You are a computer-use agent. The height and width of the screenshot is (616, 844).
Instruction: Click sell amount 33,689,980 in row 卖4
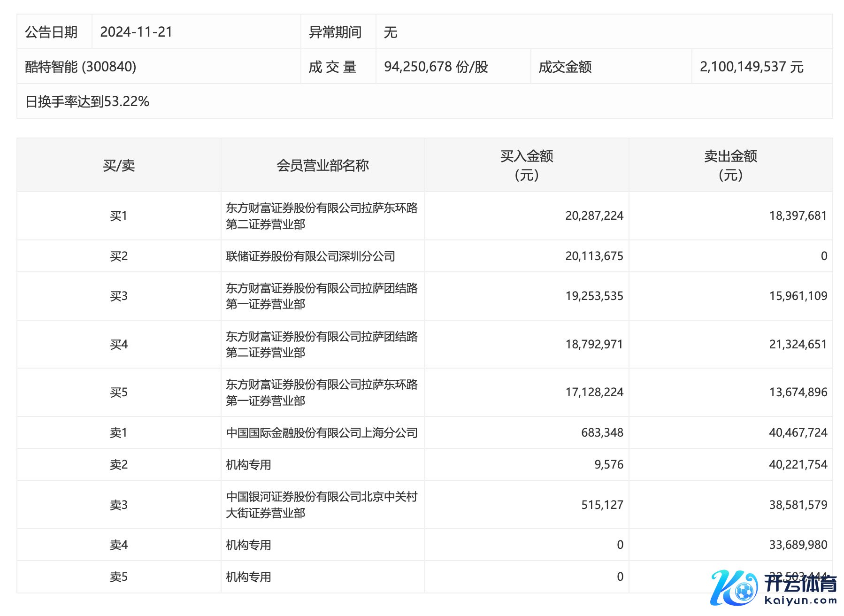798,545
